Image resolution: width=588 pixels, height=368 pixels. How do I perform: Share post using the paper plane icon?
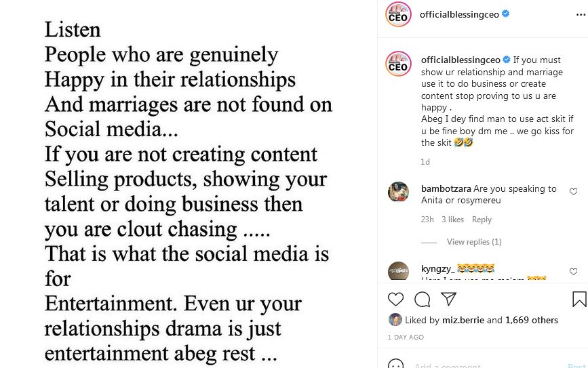(x=448, y=299)
